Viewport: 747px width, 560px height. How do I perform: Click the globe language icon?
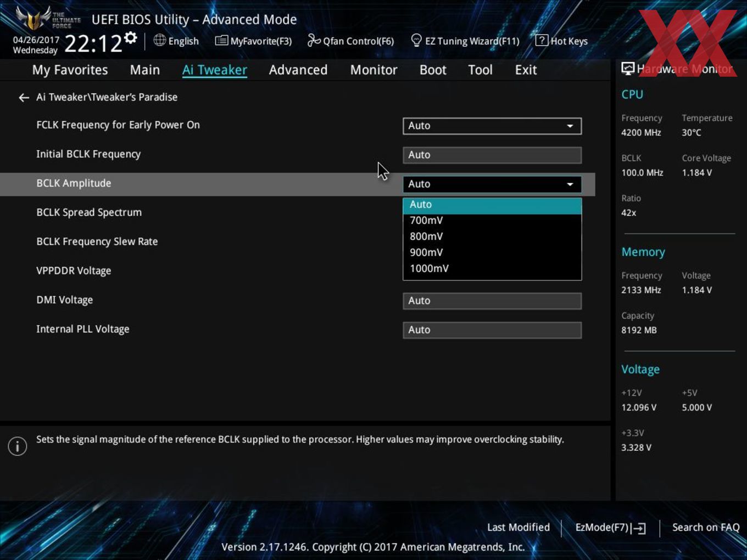coord(160,40)
